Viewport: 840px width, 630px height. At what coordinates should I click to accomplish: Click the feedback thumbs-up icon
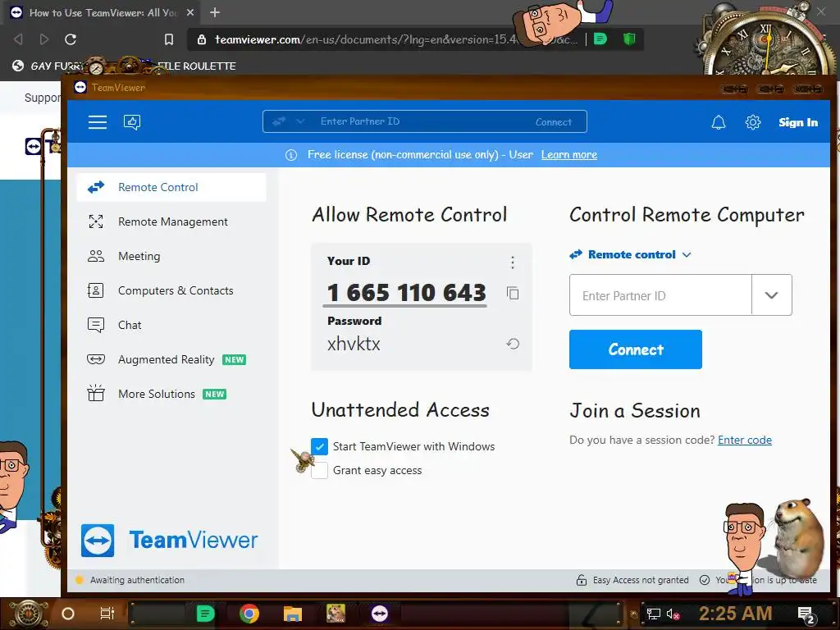(132, 122)
